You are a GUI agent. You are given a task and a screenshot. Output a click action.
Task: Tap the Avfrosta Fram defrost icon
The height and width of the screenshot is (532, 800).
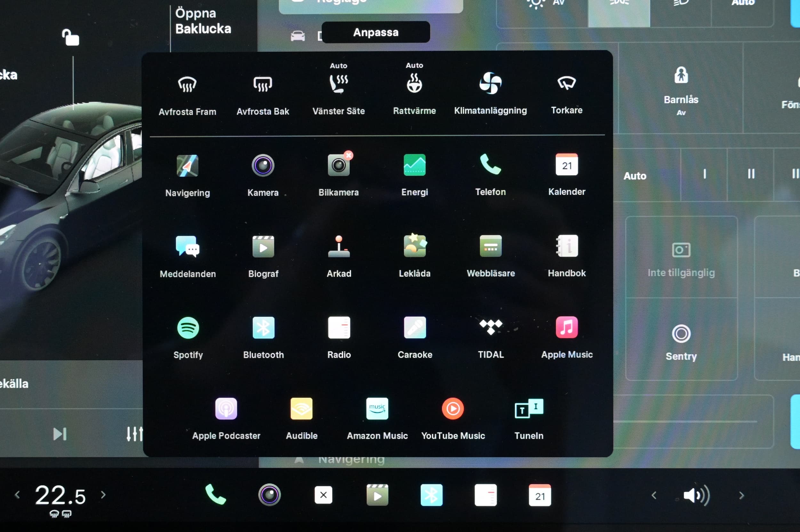pyautogui.click(x=187, y=84)
